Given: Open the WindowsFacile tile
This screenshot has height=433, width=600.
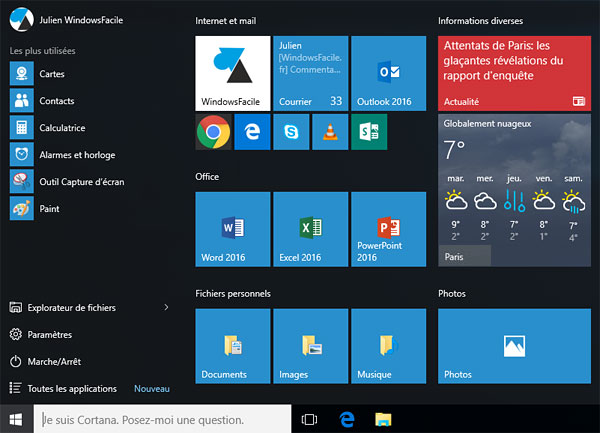Looking at the screenshot, I should tap(233, 73).
